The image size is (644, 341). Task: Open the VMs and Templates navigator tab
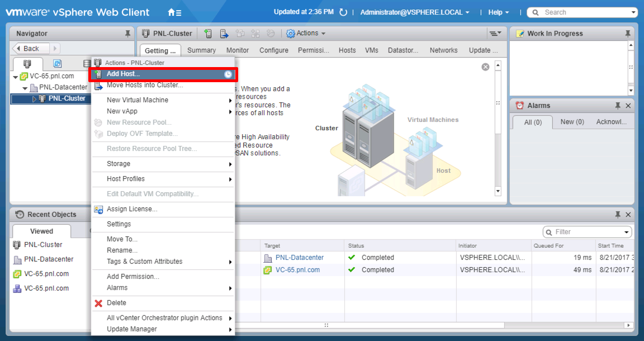58,64
